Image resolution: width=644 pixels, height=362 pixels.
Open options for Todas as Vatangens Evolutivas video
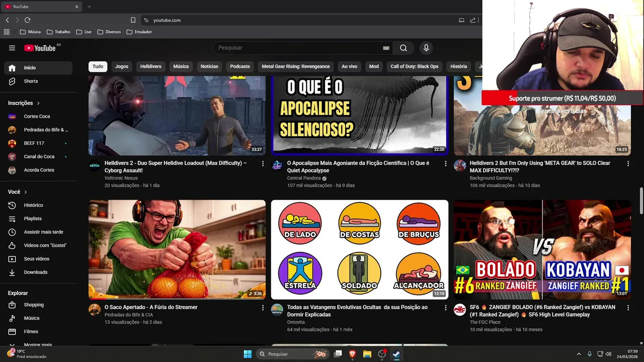coord(445,308)
